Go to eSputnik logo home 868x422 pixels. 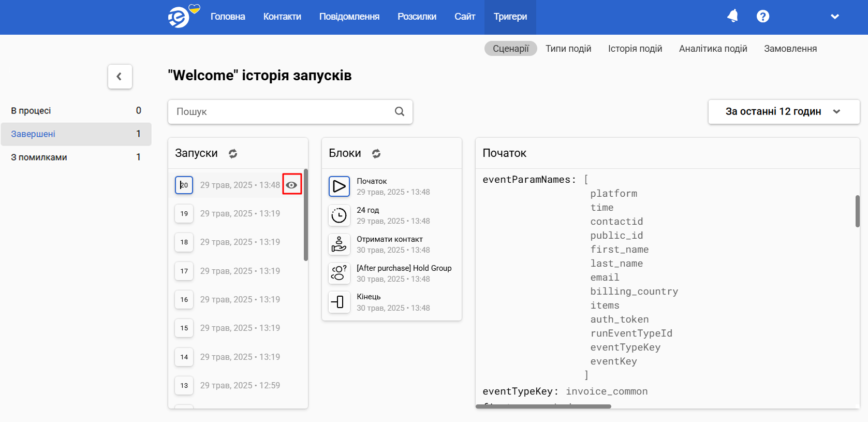183,16
